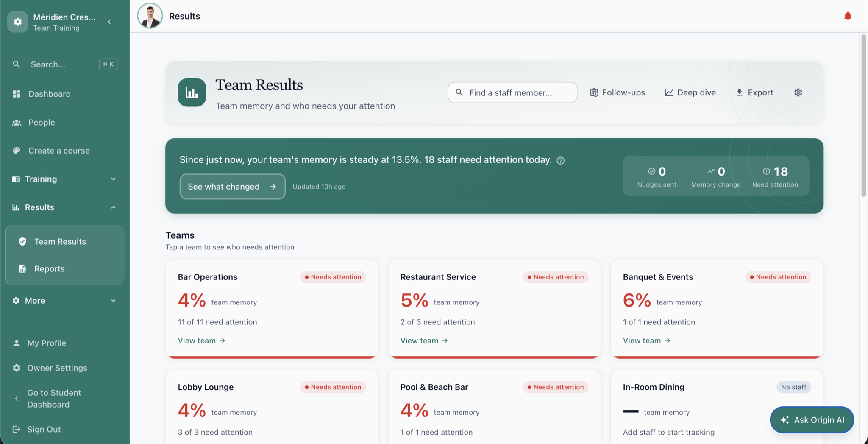Click '11 of 11 need attention' text
Viewport: 868px width, 444px height.
pyautogui.click(x=217, y=322)
